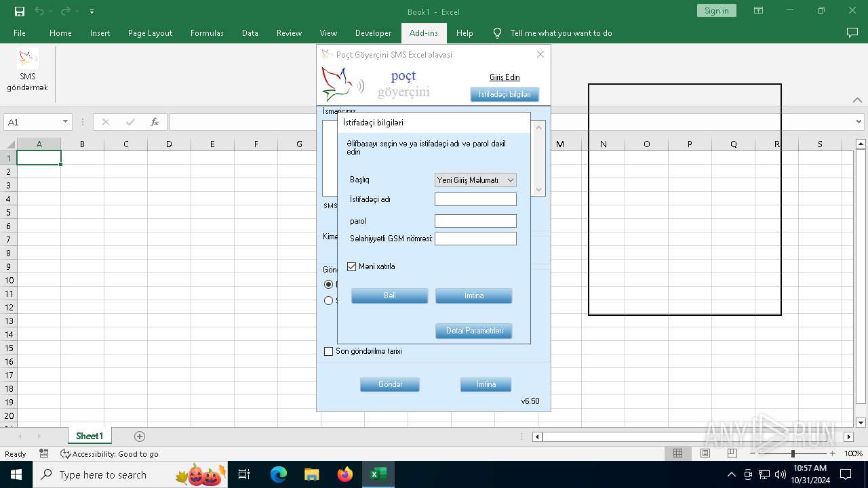The image size is (868, 488).
Task: Click the parol input field
Action: [x=475, y=221]
